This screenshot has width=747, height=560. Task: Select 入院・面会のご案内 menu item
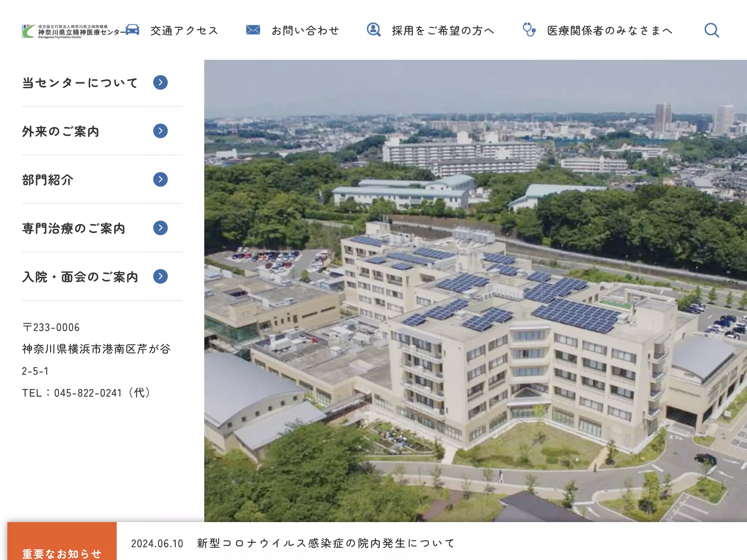point(80,277)
